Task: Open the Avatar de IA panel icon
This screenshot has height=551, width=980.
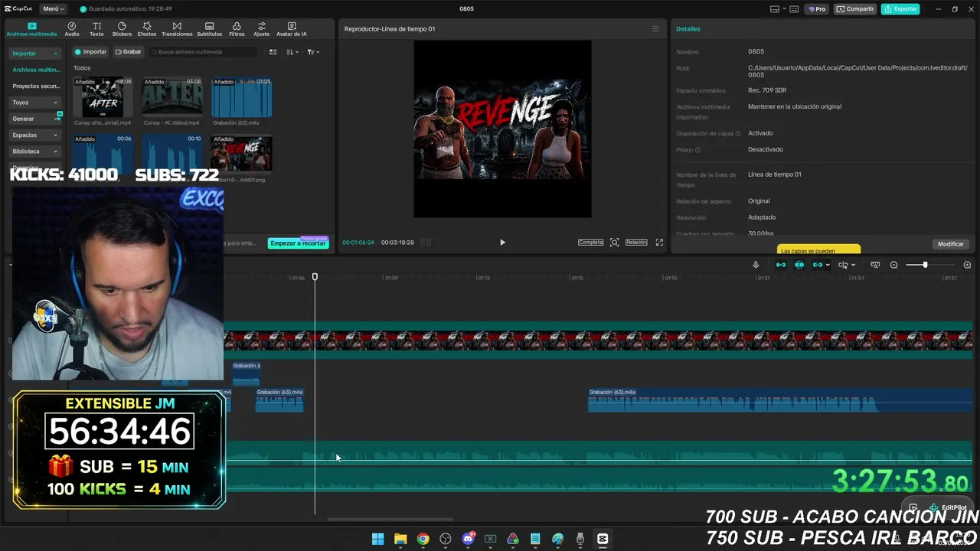Action: [292, 29]
